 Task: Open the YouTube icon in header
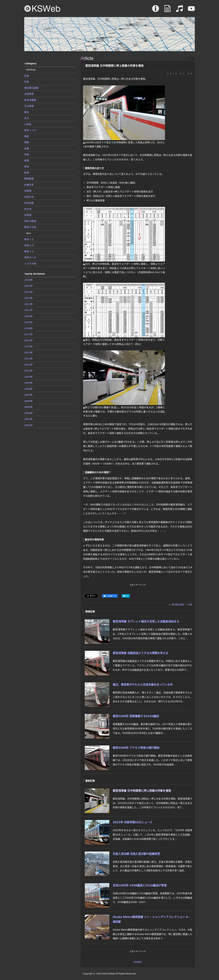[191, 8]
